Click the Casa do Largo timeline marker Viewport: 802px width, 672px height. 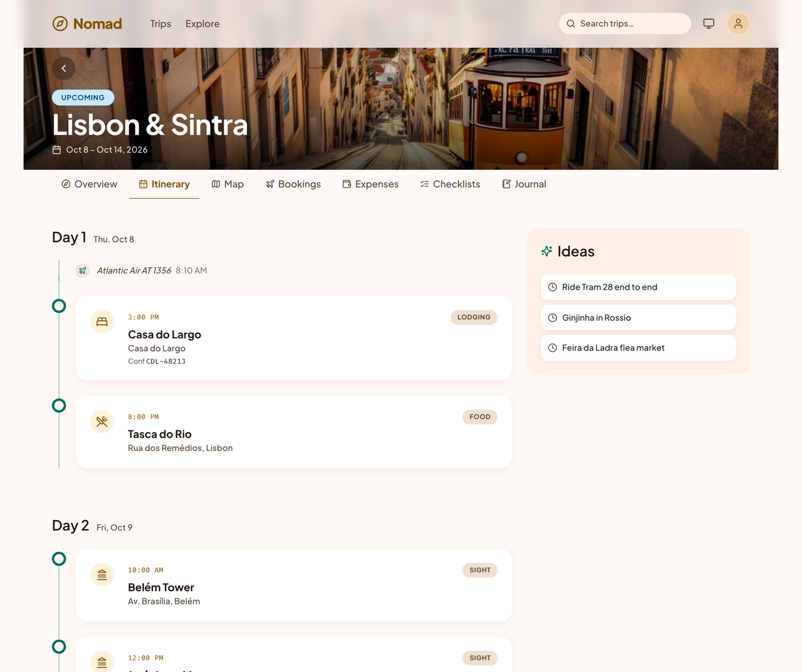(x=59, y=306)
